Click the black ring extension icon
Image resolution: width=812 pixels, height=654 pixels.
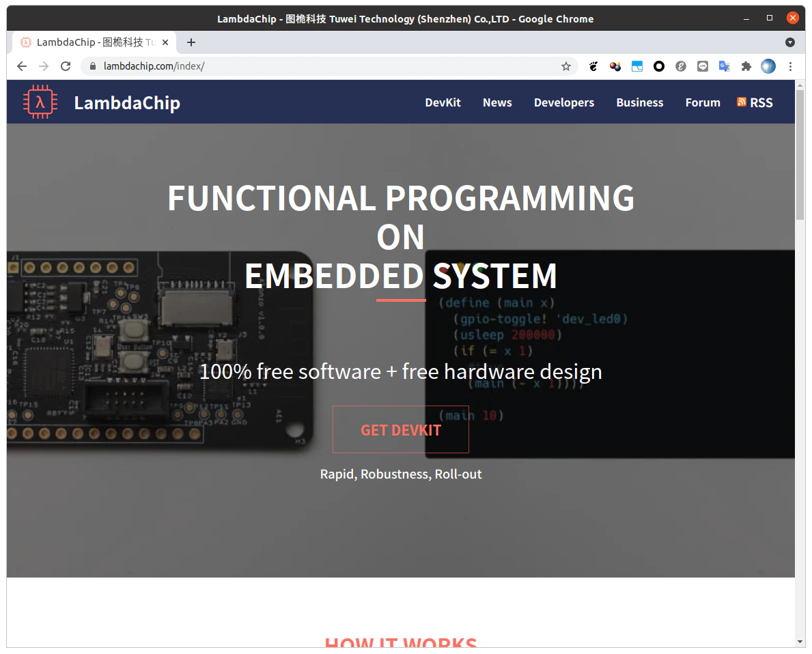tap(659, 66)
